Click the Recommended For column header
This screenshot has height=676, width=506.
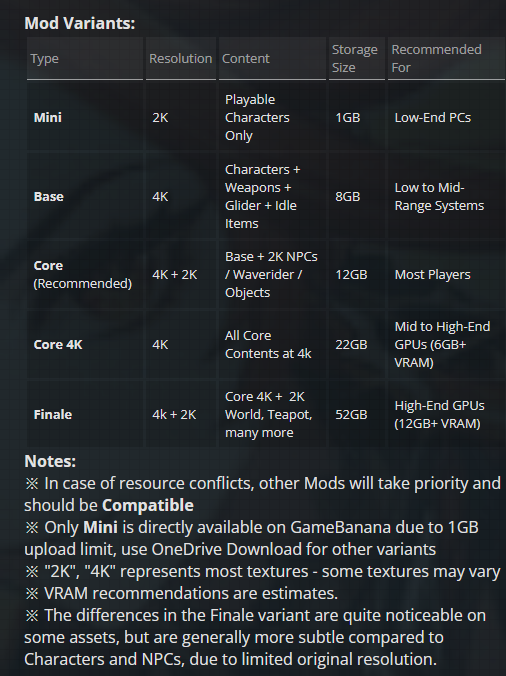(x=436, y=59)
